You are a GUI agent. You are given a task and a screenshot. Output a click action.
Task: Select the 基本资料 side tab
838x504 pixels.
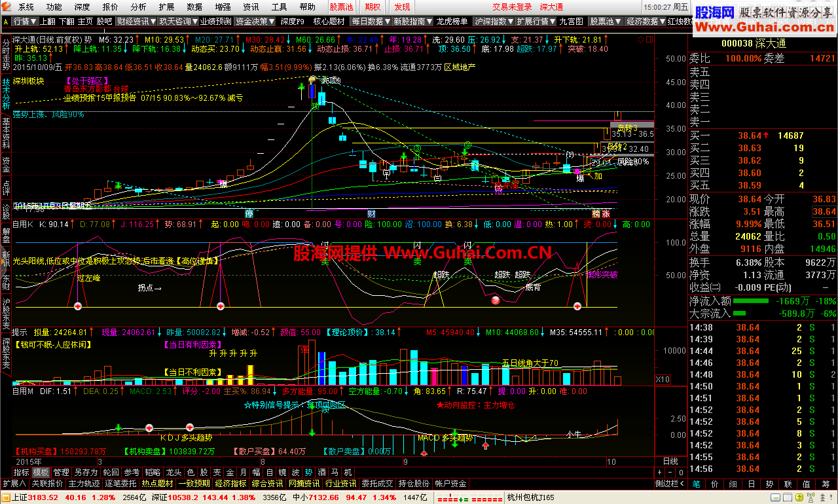(x=6, y=134)
